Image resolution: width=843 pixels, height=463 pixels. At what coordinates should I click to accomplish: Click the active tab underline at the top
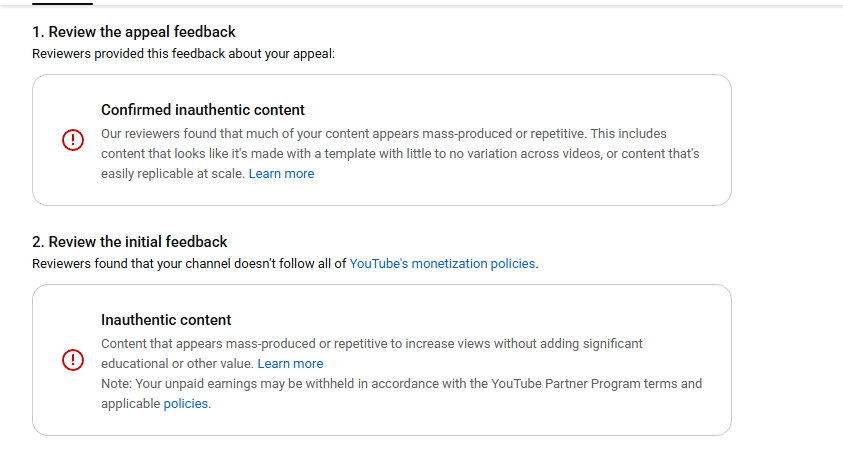[x=62, y=3]
